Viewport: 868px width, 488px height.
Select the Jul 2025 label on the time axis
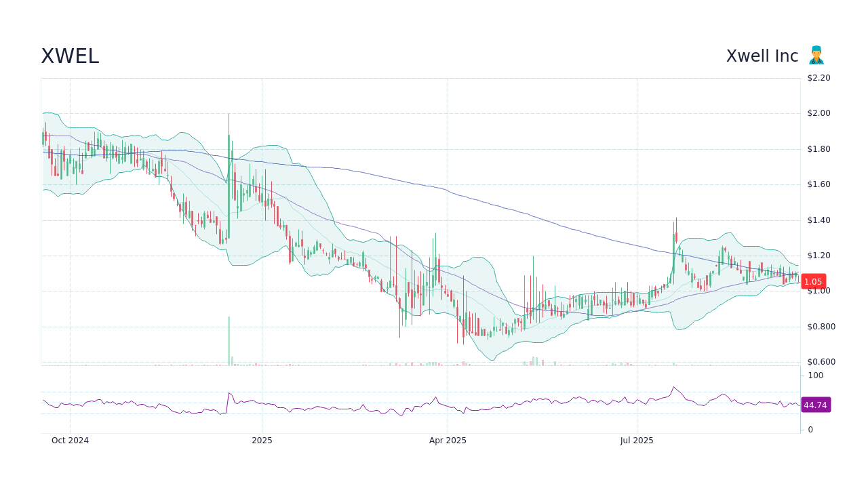point(637,440)
